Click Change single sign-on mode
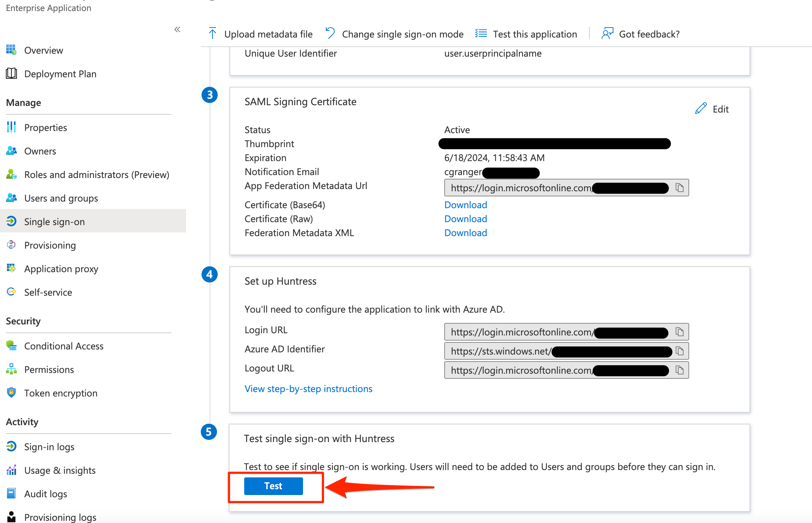Image resolution: width=812 pixels, height=523 pixels. (x=394, y=34)
